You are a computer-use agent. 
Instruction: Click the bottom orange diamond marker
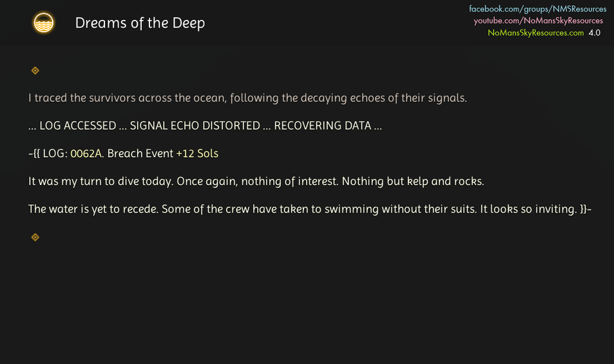coord(35,237)
